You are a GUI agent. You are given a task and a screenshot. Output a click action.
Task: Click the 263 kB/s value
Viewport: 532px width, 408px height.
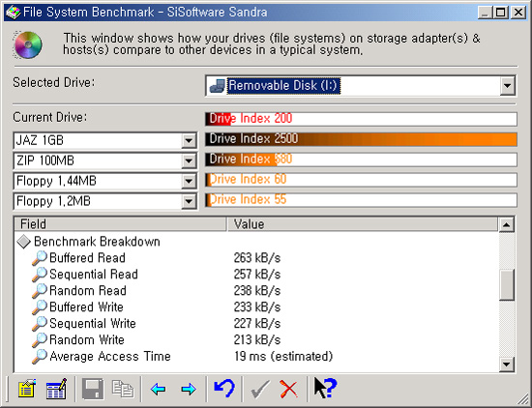coord(257,258)
